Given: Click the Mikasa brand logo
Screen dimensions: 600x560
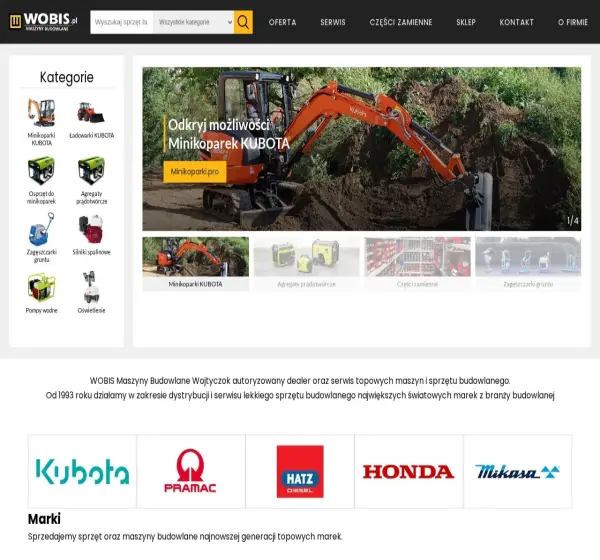Looking at the screenshot, I should coord(518,471).
